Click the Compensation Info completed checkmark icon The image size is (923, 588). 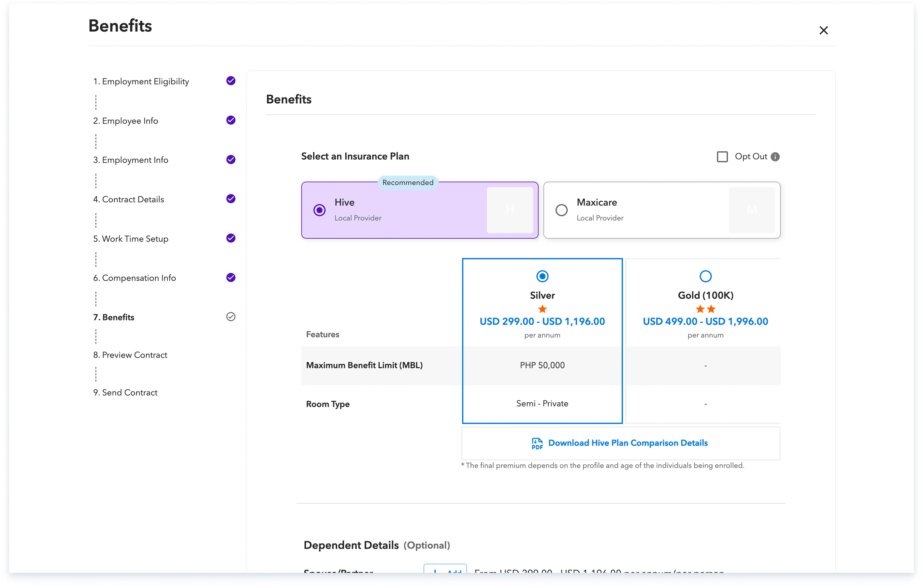(231, 277)
